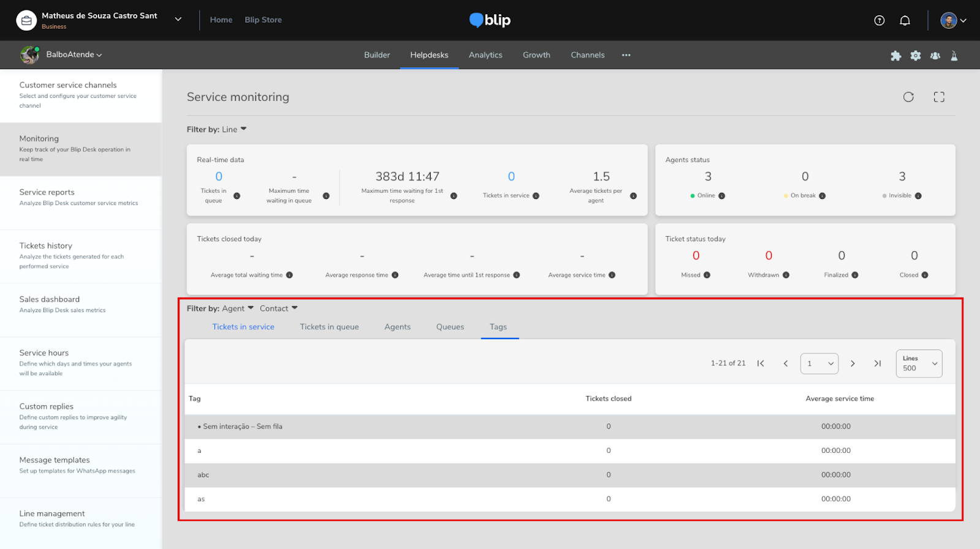980x549 pixels.
Task: Click the refresh icon in Service monitoring
Action: tap(908, 97)
